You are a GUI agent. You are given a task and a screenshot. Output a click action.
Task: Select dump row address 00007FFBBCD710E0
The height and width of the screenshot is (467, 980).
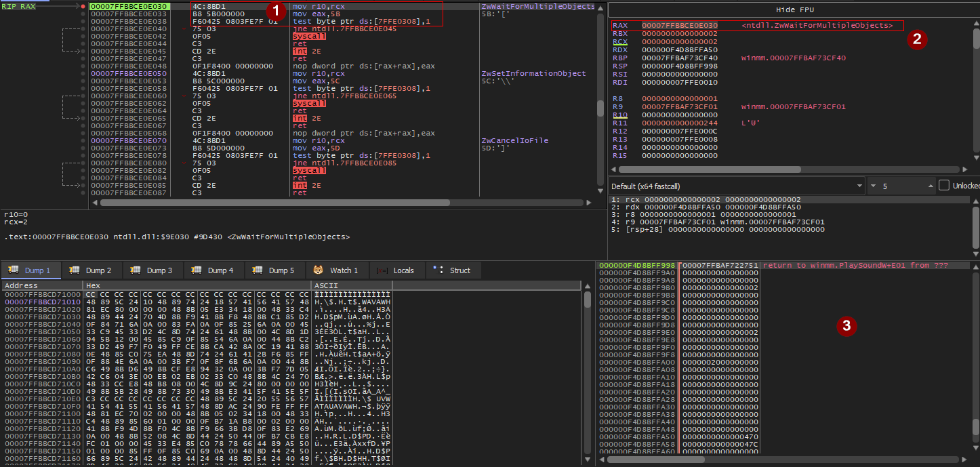tap(42, 399)
